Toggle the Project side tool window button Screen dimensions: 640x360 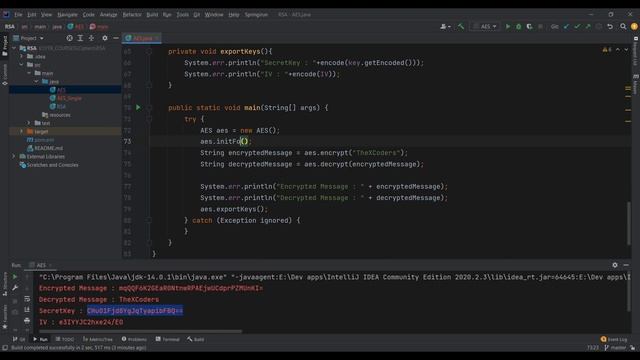pos(4,46)
